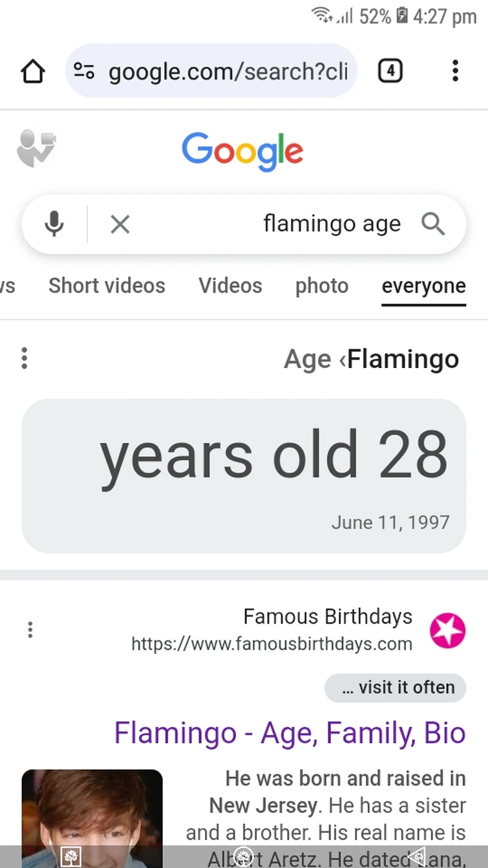Image resolution: width=488 pixels, height=868 pixels.
Task: Select the Short videos filter
Action: coord(107,285)
